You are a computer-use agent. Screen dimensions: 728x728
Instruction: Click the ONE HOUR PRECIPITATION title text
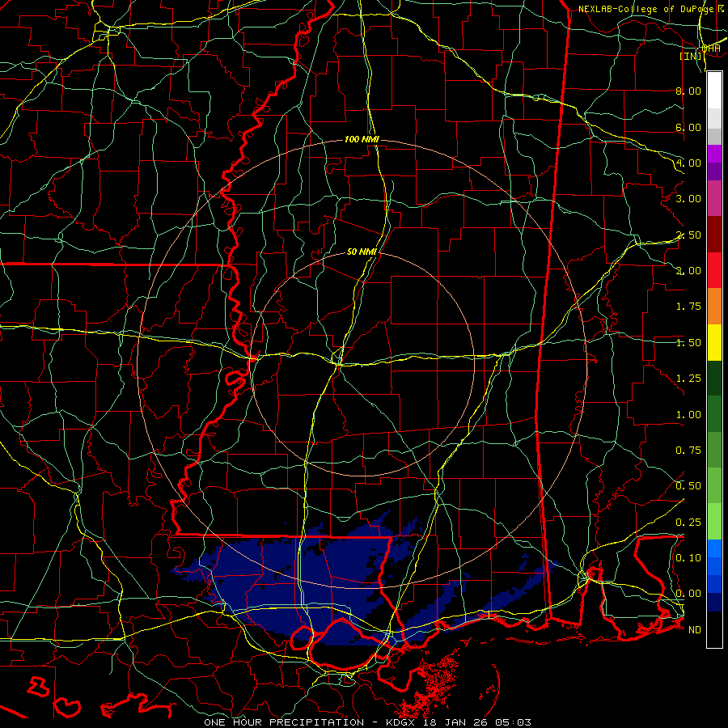pos(284,722)
